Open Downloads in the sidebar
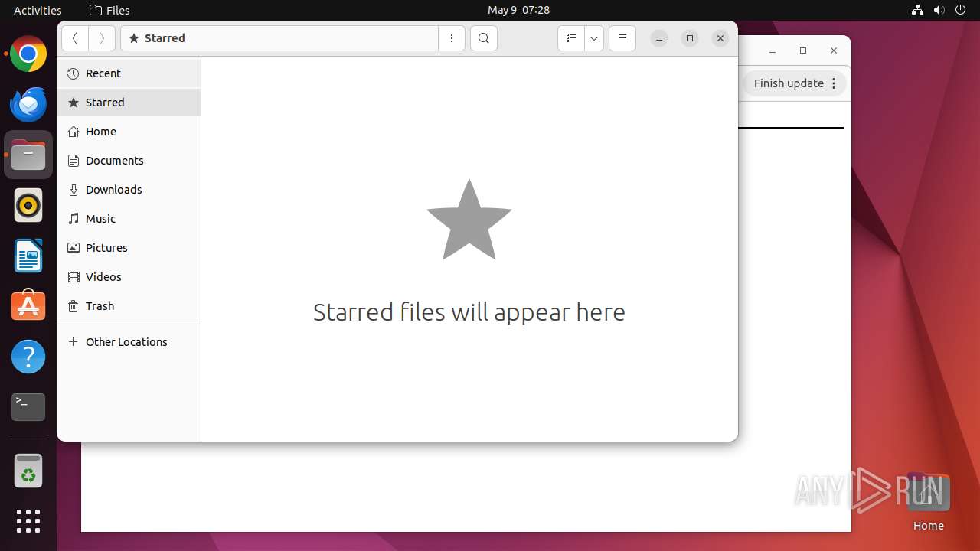The image size is (980, 551). click(129, 190)
